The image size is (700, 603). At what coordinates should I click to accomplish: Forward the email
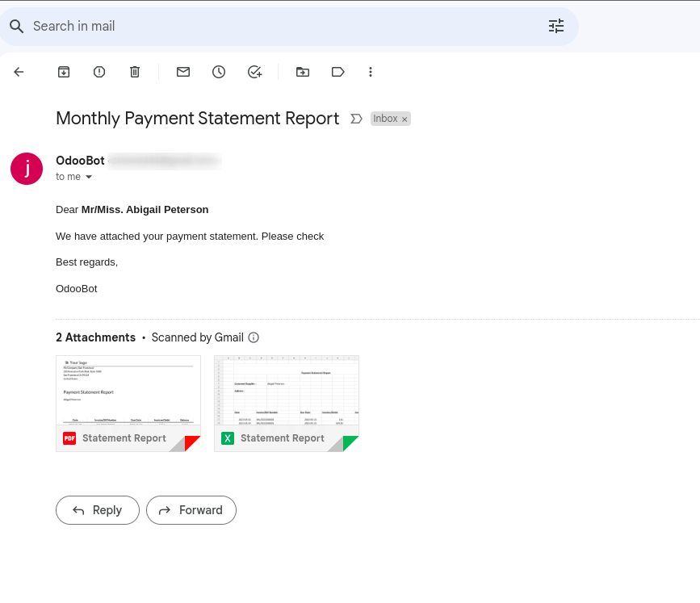click(x=191, y=510)
